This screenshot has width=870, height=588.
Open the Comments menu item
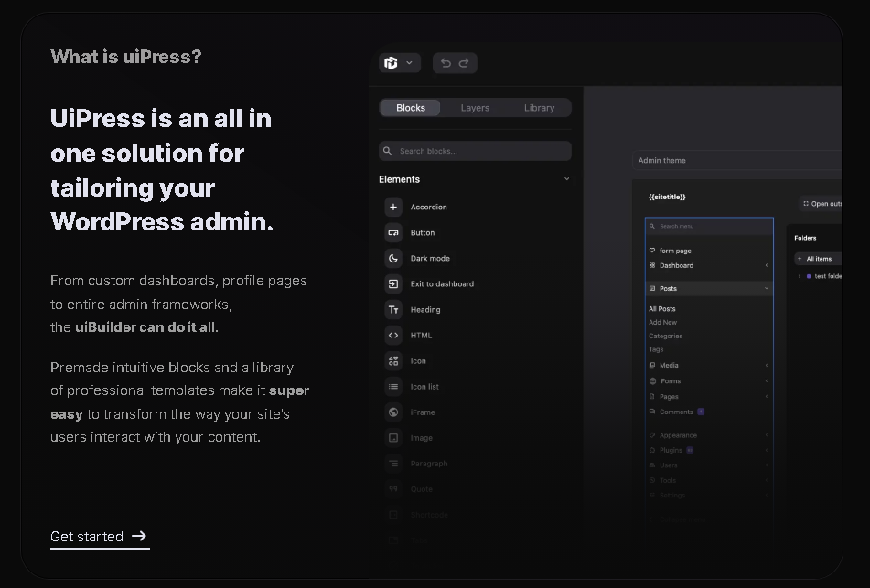pyautogui.click(x=676, y=412)
